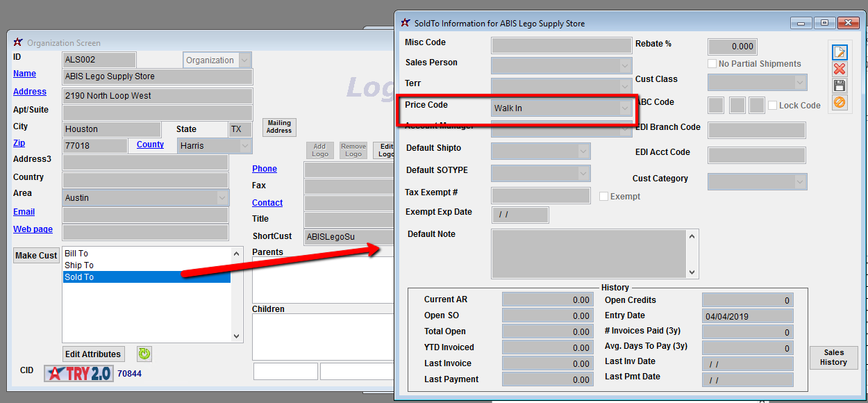Click the Remove Logo button
The image size is (868, 403).
pyautogui.click(x=353, y=150)
